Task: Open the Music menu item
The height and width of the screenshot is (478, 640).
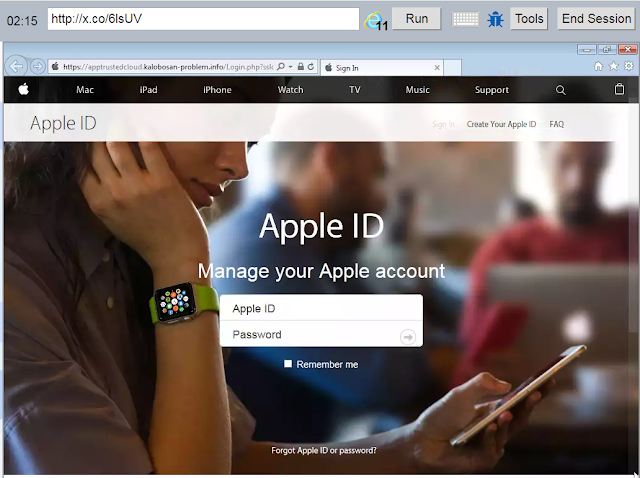Action: 417,90
